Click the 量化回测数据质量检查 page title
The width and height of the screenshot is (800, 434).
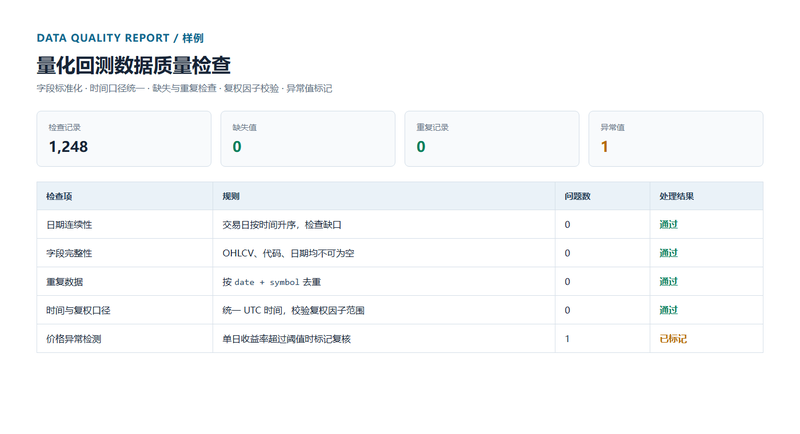click(134, 65)
